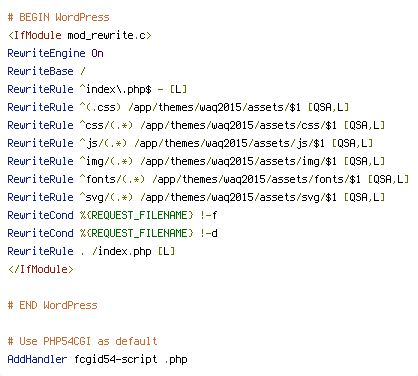Click the RewriteCond line ending in '!-d'
418x376 pixels.
(x=112, y=233)
